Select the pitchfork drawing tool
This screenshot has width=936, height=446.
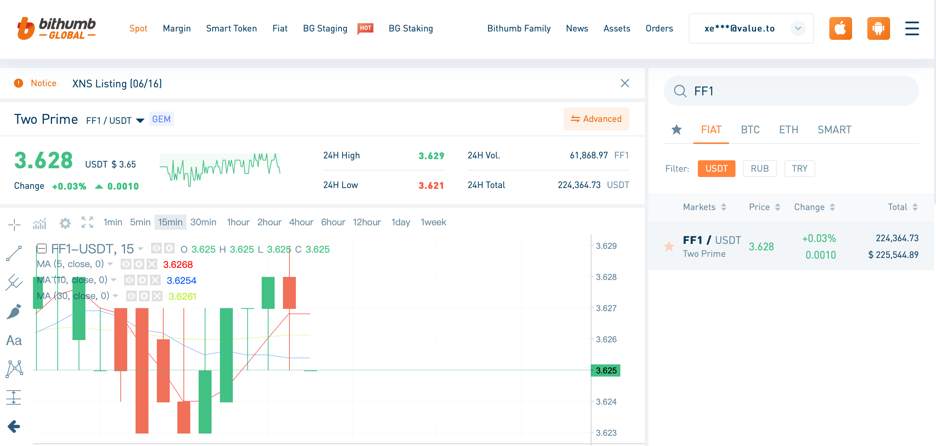click(x=14, y=282)
